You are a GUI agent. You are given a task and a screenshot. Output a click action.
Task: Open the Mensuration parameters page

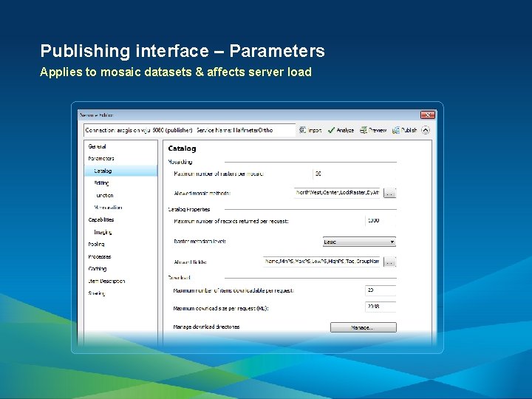(108, 208)
